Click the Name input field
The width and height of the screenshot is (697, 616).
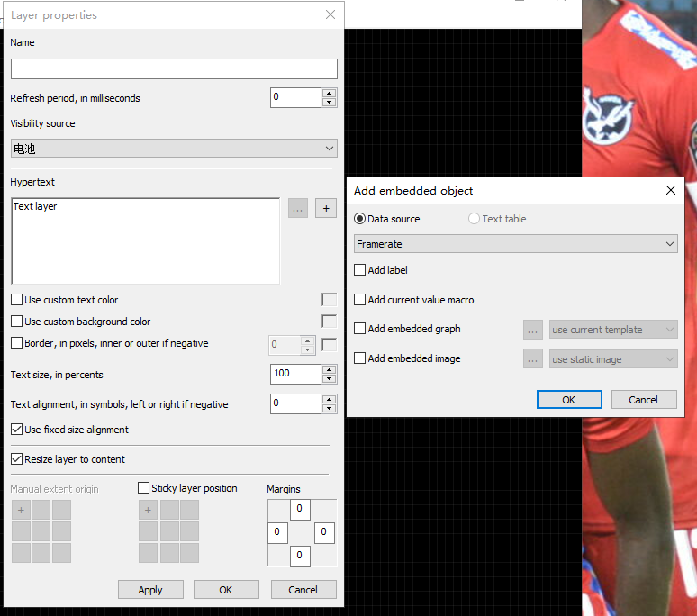coord(174,68)
